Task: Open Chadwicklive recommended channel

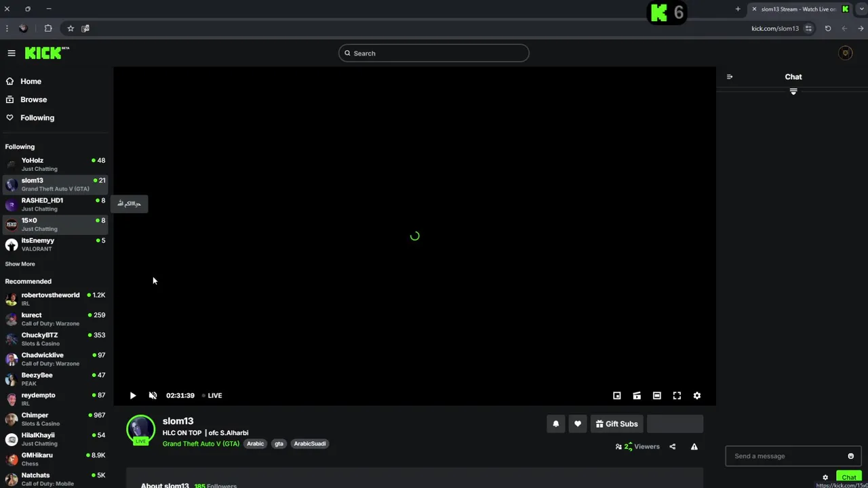Action: [56, 359]
